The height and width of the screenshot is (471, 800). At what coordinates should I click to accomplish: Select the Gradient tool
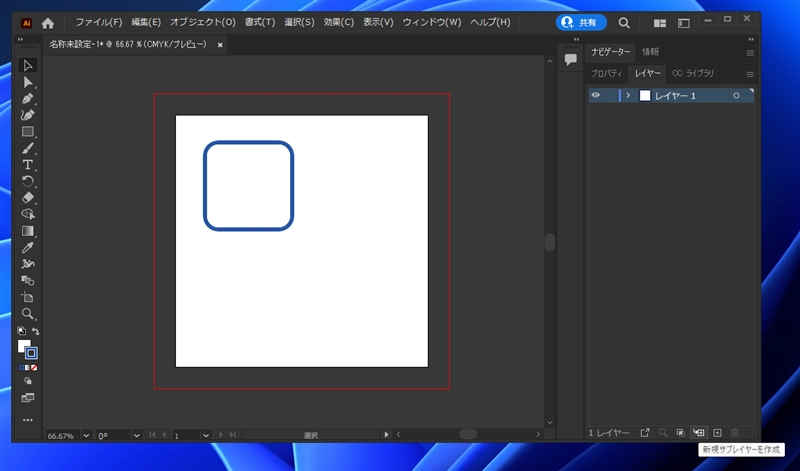tap(28, 231)
